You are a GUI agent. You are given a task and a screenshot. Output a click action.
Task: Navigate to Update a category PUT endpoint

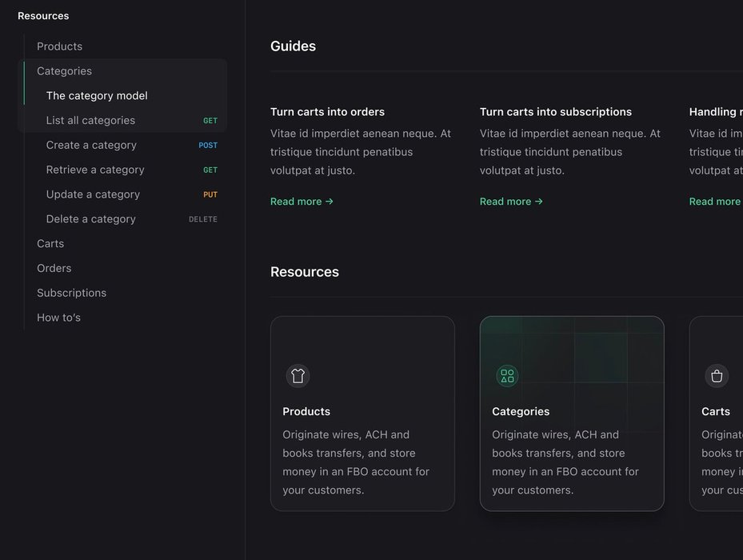[x=93, y=194]
